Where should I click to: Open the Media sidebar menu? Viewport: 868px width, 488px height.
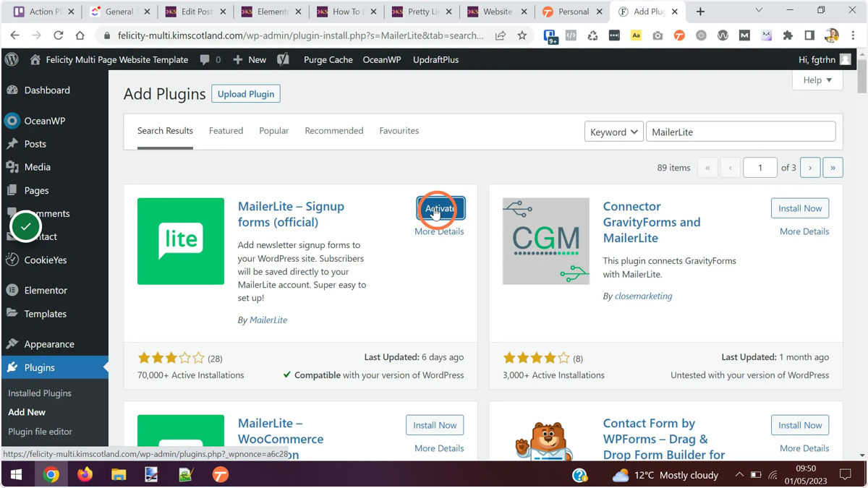point(54,167)
